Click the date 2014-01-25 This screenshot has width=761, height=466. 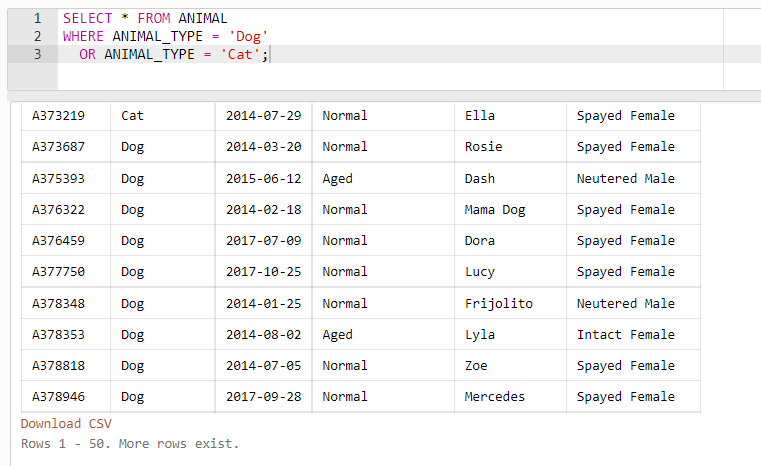(x=264, y=304)
